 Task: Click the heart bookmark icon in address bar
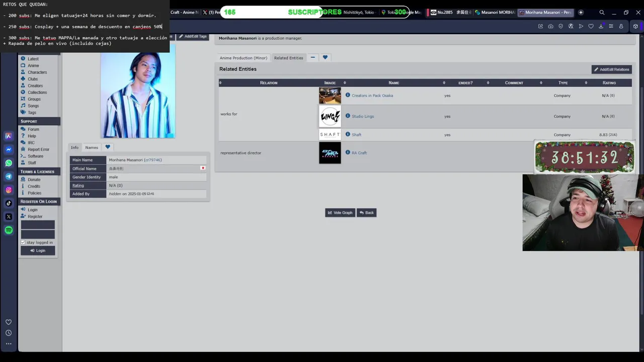pyautogui.click(x=591, y=26)
